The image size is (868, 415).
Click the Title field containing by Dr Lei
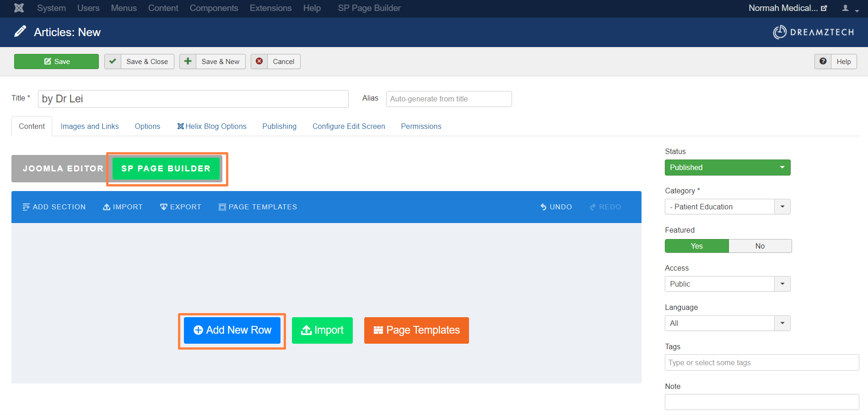(x=193, y=99)
